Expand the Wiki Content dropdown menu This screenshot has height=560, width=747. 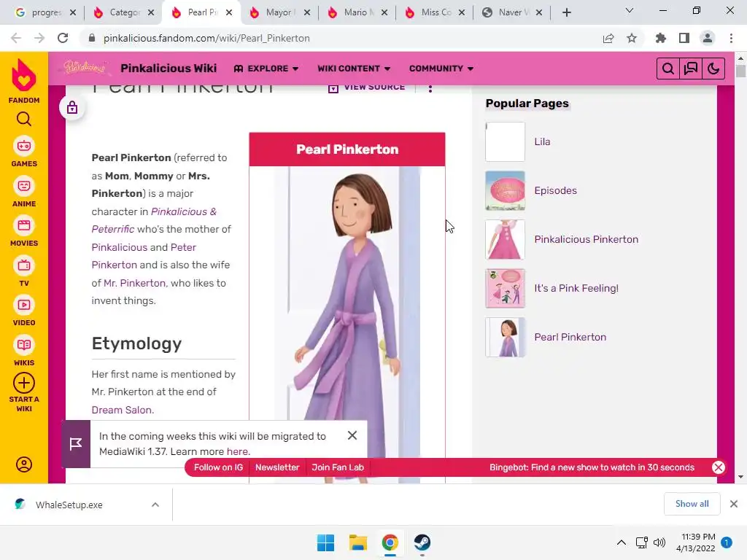click(x=354, y=69)
